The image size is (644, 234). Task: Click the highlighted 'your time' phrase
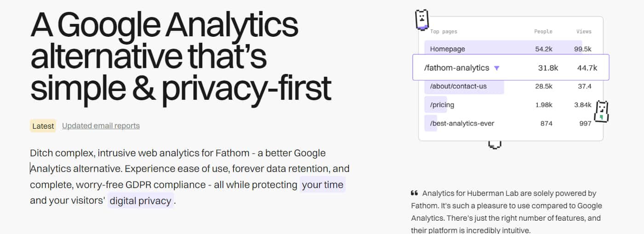click(323, 185)
